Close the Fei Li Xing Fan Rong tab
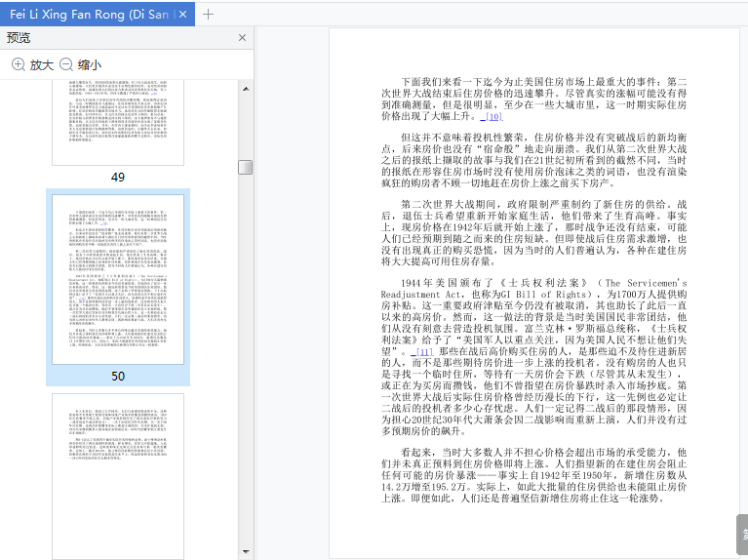Image resolution: width=748 pixels, height=560 pixels. pyautogui.click(x=182, y=15)
